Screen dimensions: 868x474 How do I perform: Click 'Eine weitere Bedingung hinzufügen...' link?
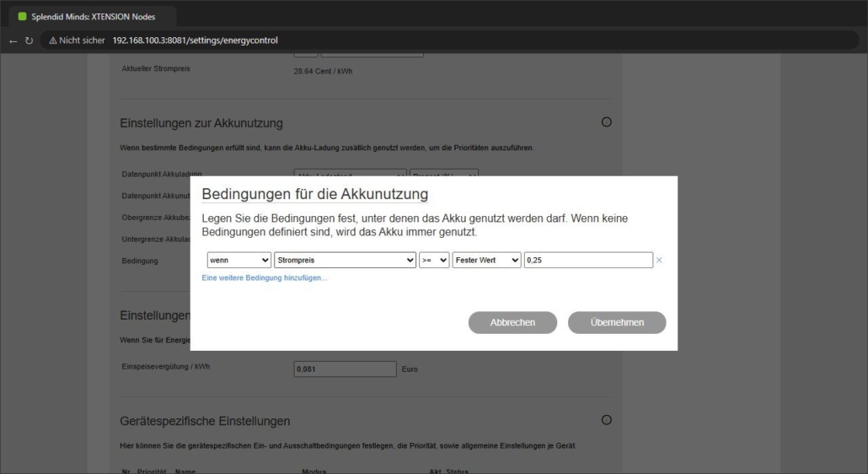(x=264, y=278)
